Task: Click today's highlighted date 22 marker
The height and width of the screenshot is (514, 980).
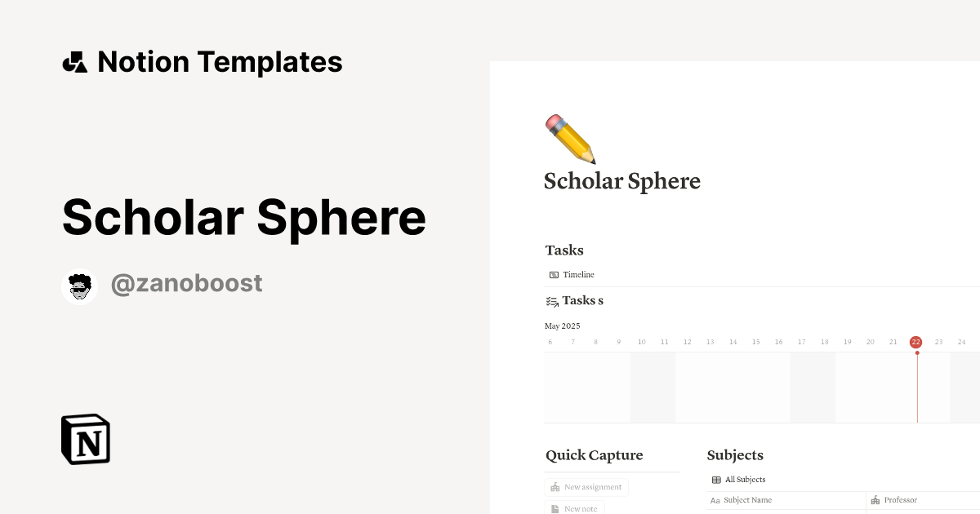Action: (915, 342)
